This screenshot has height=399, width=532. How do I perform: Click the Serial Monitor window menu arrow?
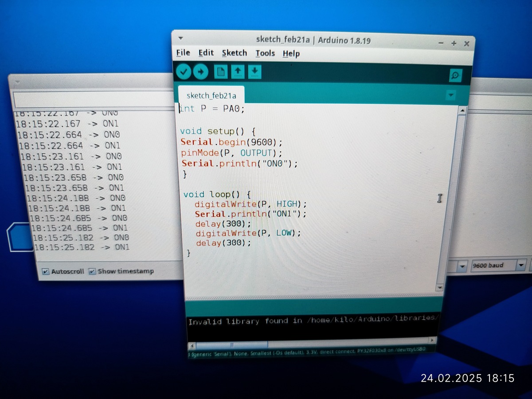[17, 82]
